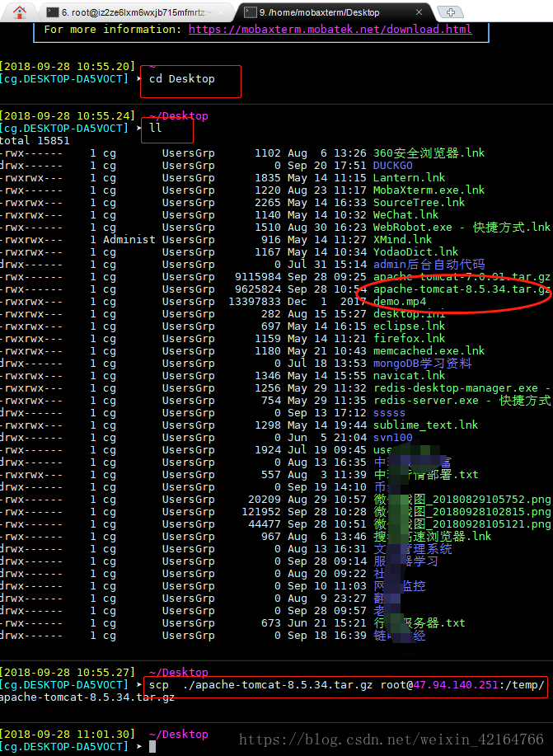Viewport: 553px width, 756px height.
Task: Click the total 15851 line
Action: pyautogui.click(x=35, y=141)
